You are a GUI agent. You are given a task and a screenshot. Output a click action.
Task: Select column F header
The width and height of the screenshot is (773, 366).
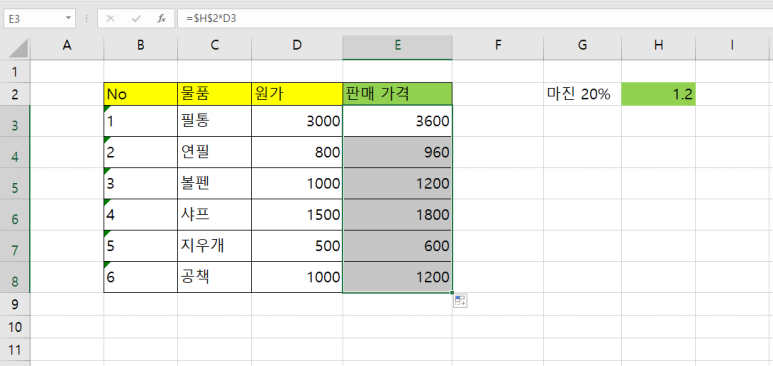click(498, 45)
